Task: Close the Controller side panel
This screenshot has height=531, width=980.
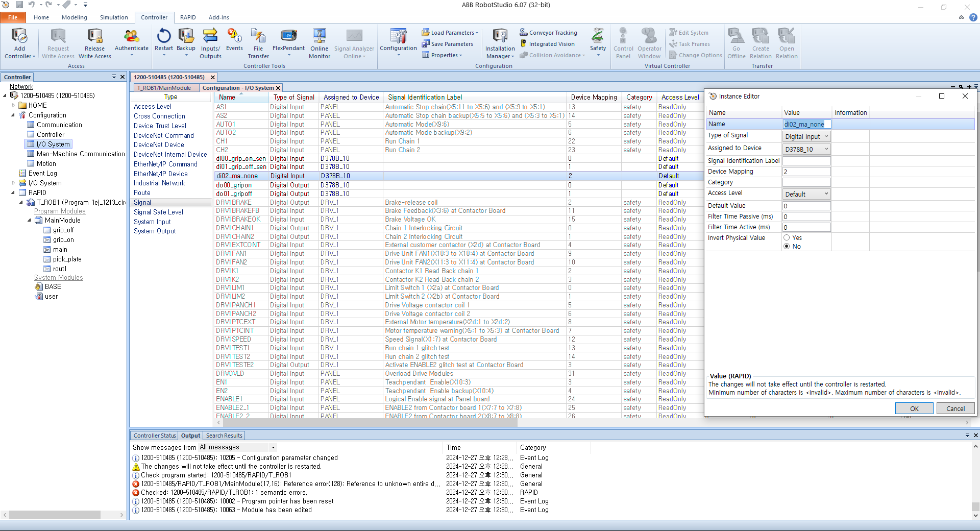Action: pos(122,77)
